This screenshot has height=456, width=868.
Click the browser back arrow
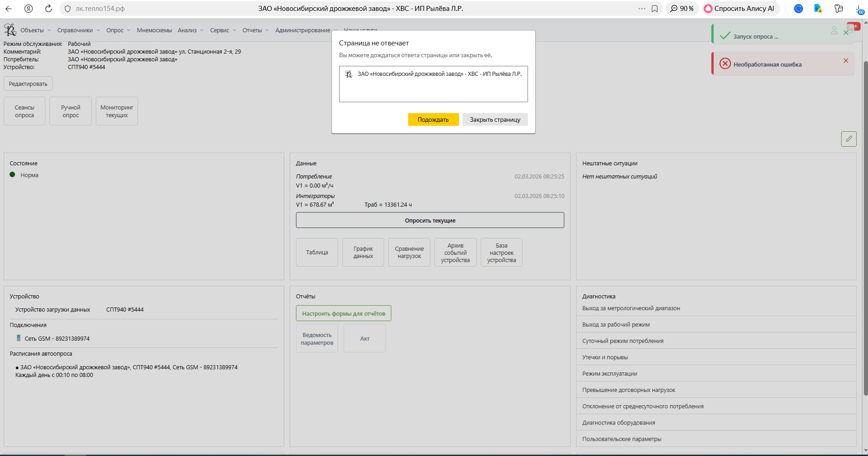(x=9, y=9)
